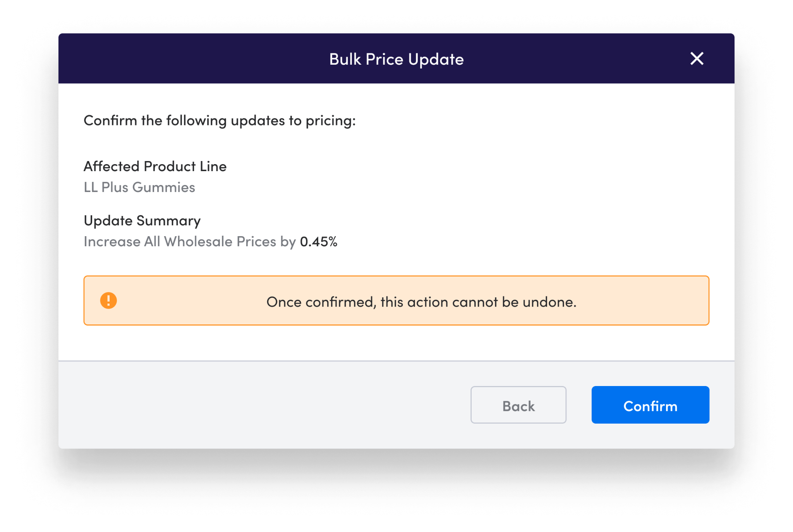Select the Update Summary heading
The width and height of the screenshot is (793, 532).
pyautogui.click(x=142, y=221)
